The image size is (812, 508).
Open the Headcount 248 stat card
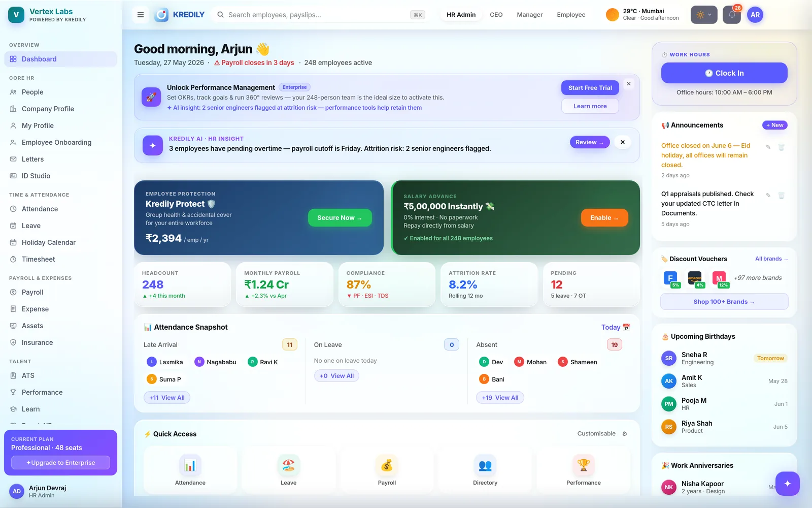click(x=182, y=284)
